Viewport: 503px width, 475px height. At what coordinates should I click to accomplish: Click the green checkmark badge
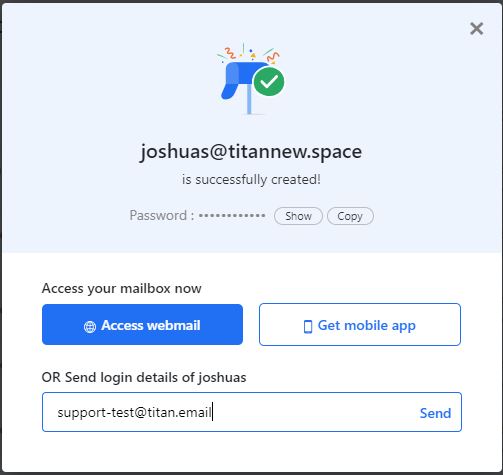coord(269,82)
